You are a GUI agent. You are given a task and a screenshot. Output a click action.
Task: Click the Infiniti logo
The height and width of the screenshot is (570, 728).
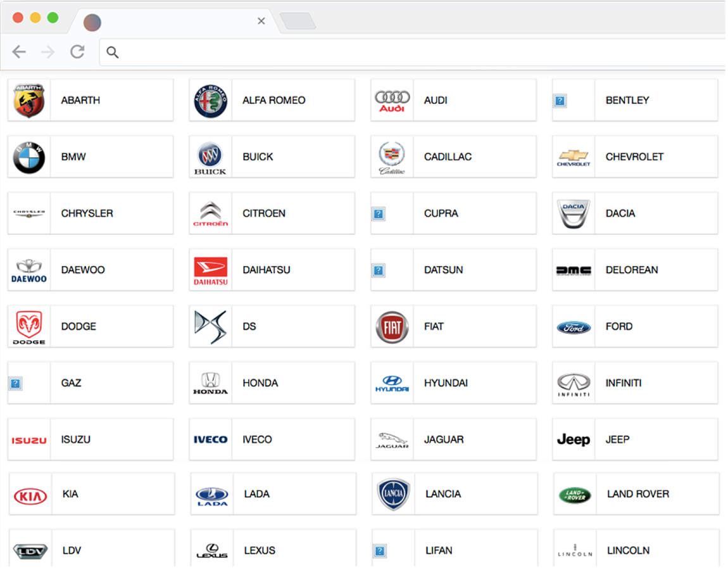click(574, 384)
